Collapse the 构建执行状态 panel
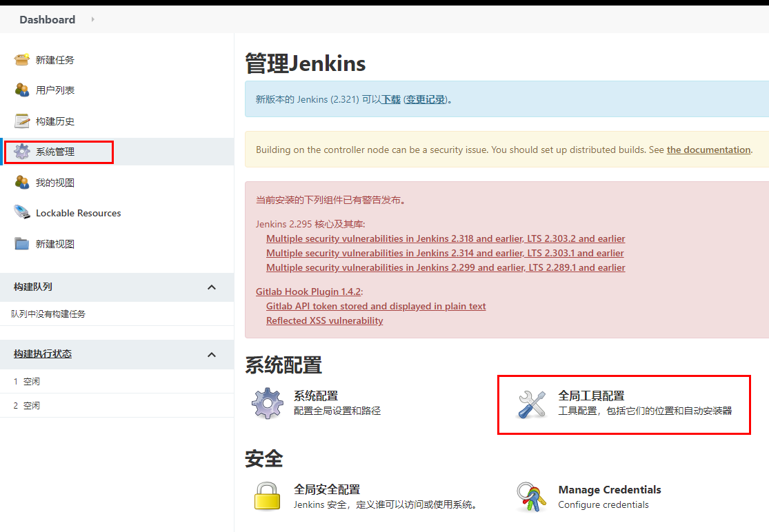The image size is (769, 532). point(212,354)
